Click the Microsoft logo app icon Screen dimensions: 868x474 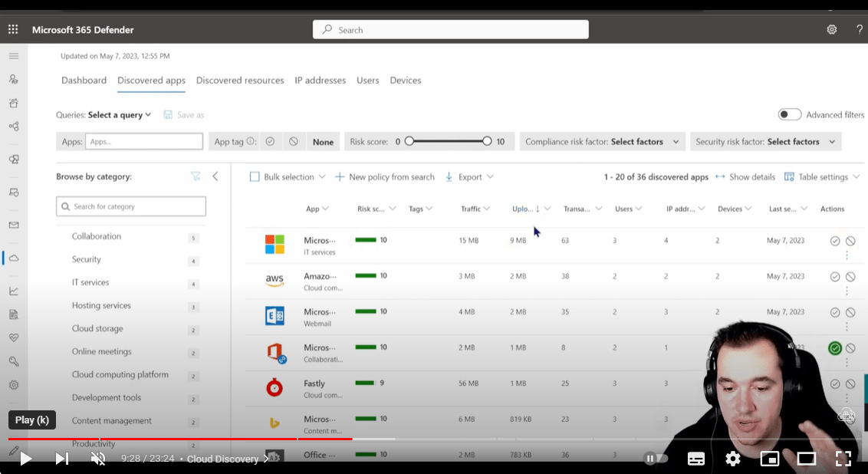275,244
